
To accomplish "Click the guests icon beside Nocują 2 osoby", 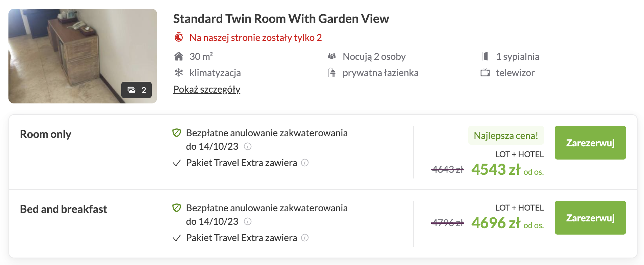I will [x=332, y=56].
